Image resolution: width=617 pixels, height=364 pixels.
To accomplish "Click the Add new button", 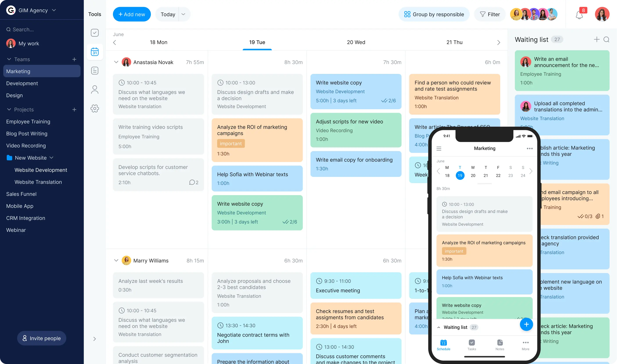I will point(131,14).
